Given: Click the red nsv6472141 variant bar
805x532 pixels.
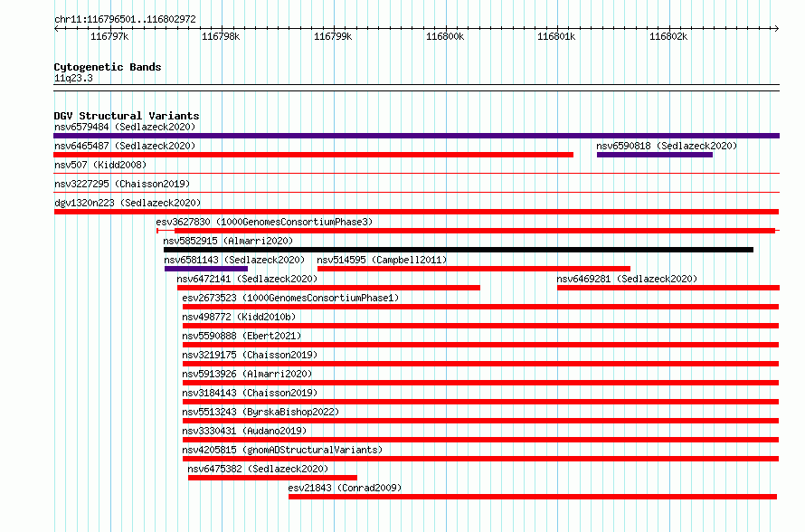Looking at the screenshot, I should click(x=328, y=288).
